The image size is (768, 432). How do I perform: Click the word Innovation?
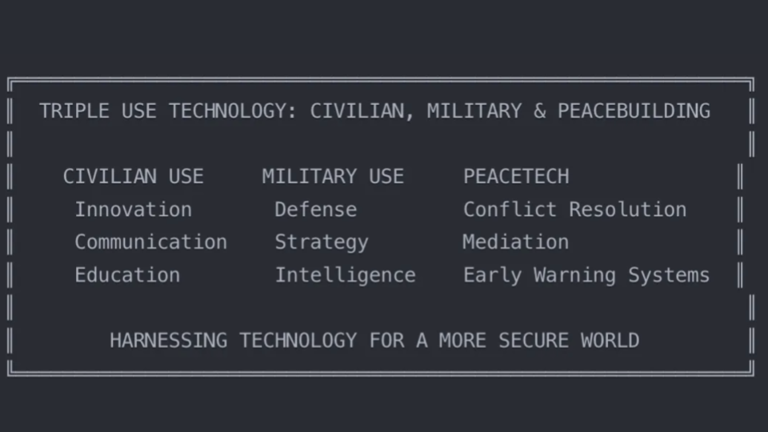133,210
